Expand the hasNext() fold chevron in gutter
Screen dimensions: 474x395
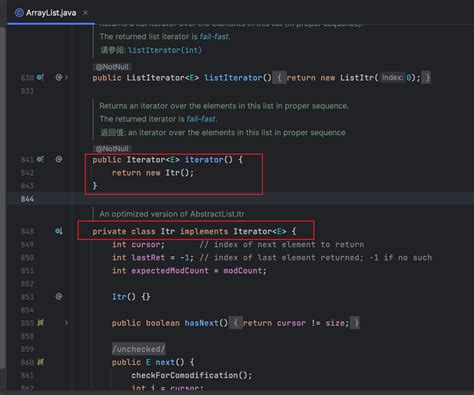(66, 323)
